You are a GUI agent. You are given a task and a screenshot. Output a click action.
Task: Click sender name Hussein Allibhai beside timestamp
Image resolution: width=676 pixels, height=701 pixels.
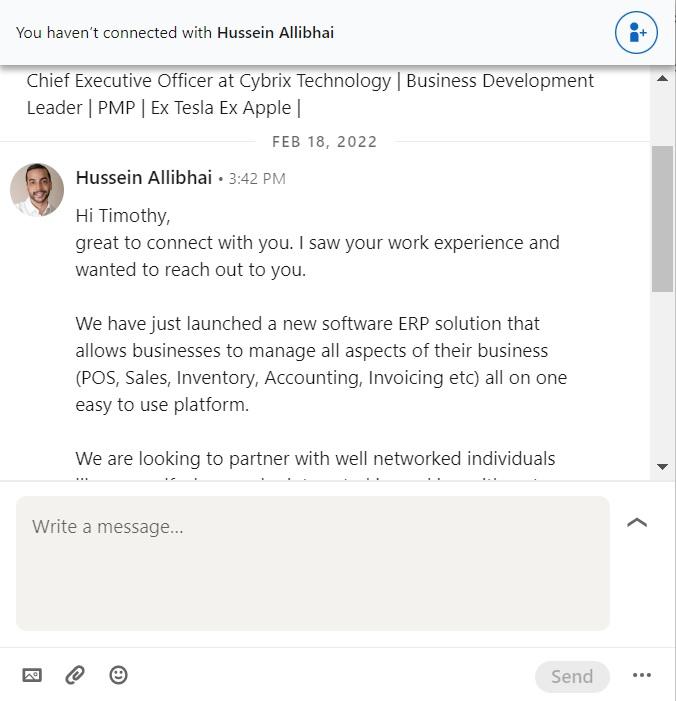click(x=144, y=178)
